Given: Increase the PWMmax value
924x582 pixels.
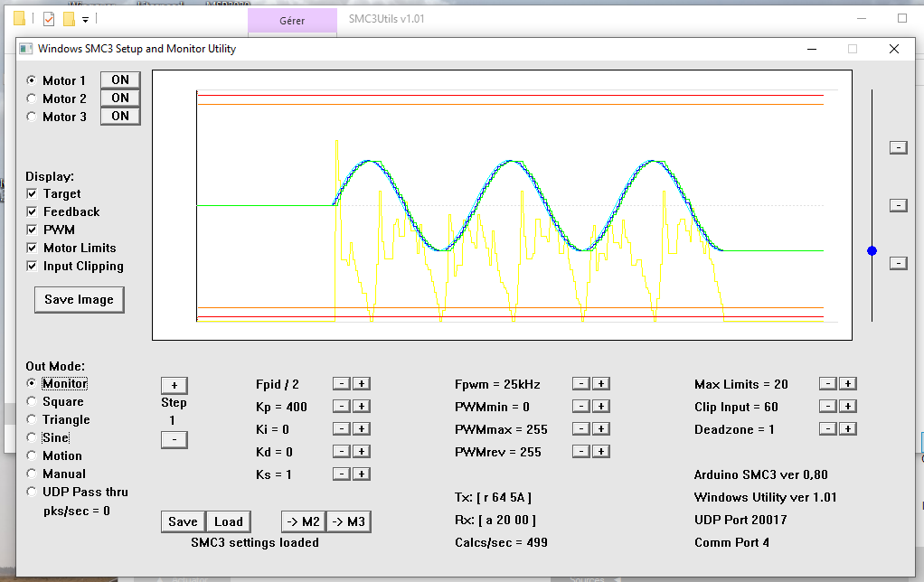Looking at the screenshot, I should click(x=600, y=429).
